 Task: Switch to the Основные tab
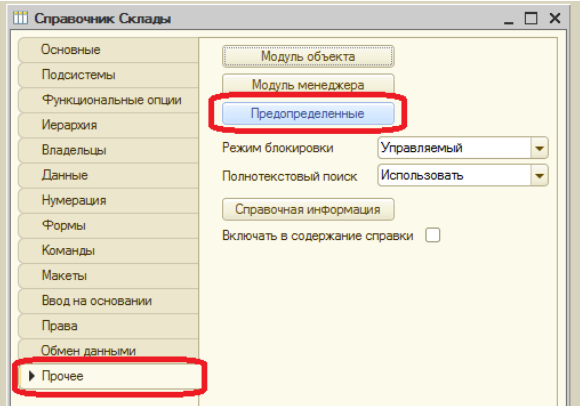coord(108,50)
